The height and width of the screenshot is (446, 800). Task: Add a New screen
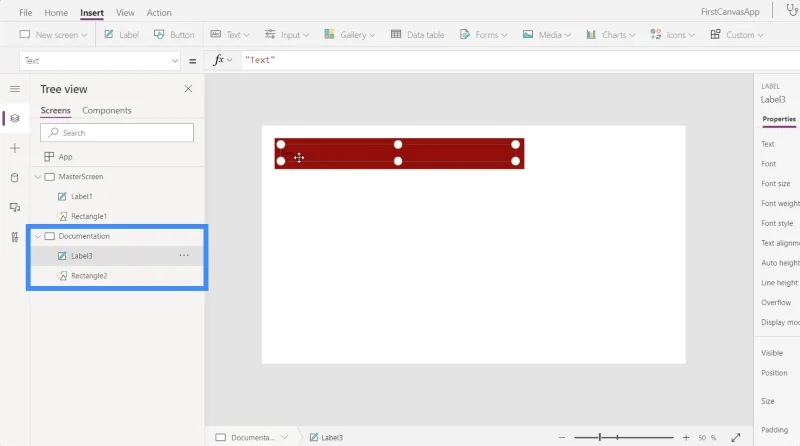click(53, 35)
